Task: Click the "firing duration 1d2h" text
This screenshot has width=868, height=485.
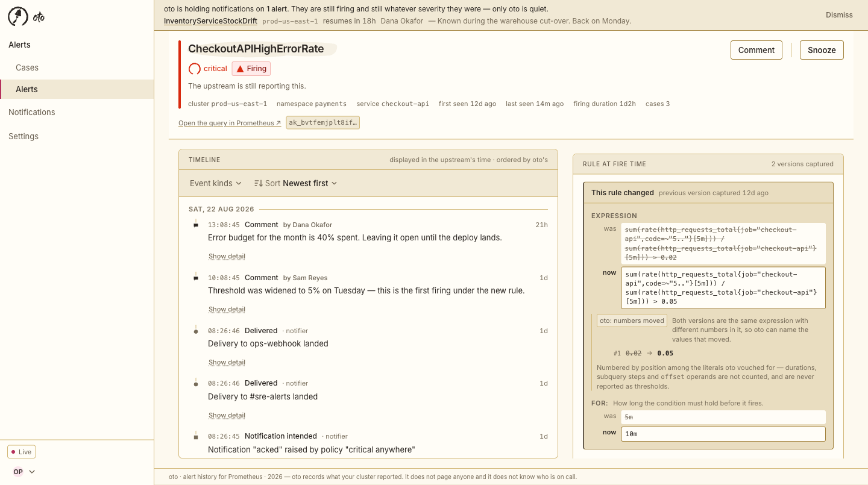Action: [605, 104]
